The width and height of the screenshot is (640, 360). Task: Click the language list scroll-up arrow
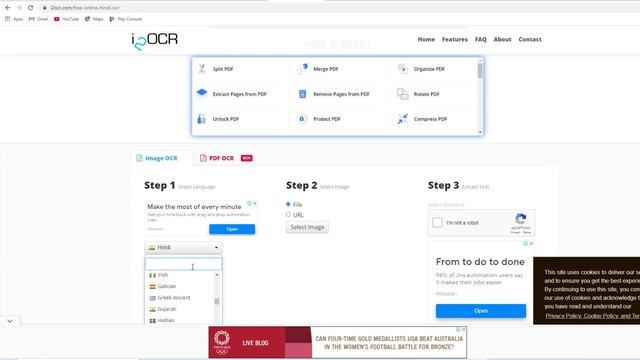pyautogui.click(x=217, y=275)
